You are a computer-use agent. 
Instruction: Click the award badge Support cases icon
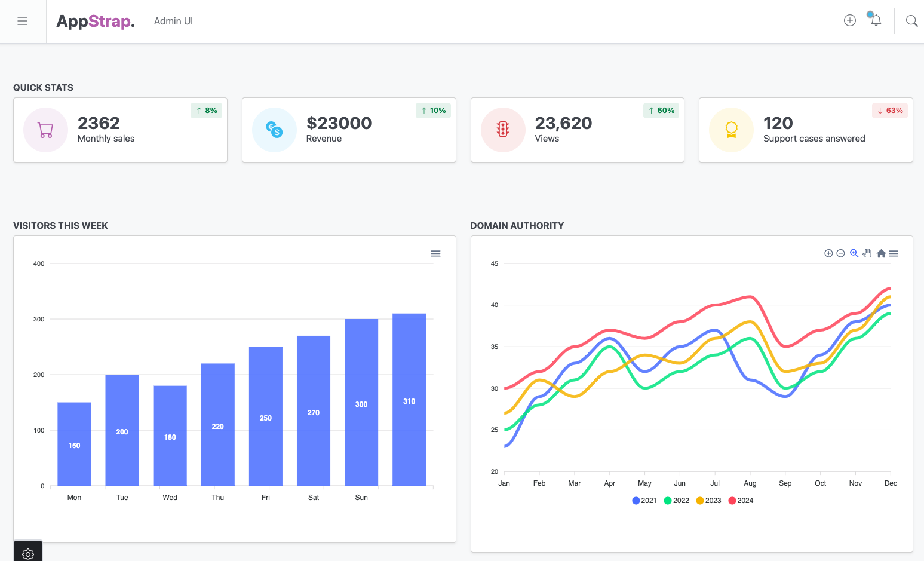pyautogui.click(x=731, y=130)
